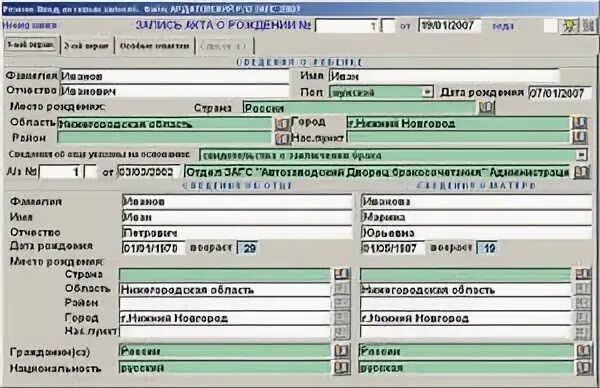This screenshot has height=388, width=600.
Task: Click father's Фамилия field Иванов
Action: point(237,201)
